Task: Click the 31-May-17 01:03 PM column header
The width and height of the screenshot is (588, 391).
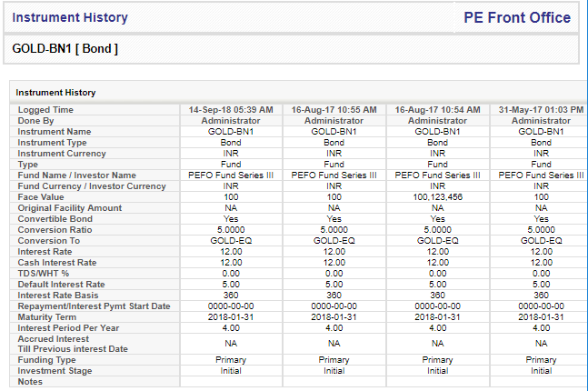Action: (541, 109)
